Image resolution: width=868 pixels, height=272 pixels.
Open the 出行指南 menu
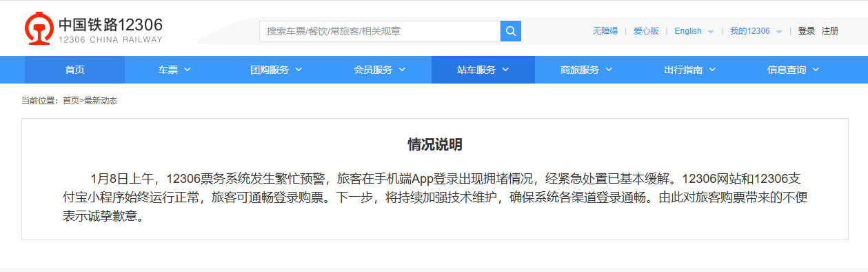(690, 70)
